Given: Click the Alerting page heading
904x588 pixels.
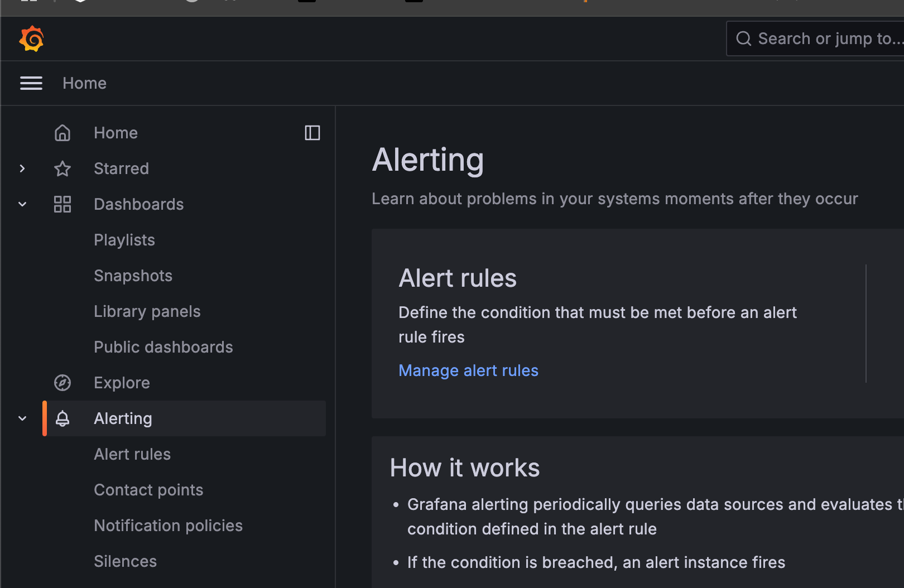Looking at the screenshot, I should coord(428,160).
